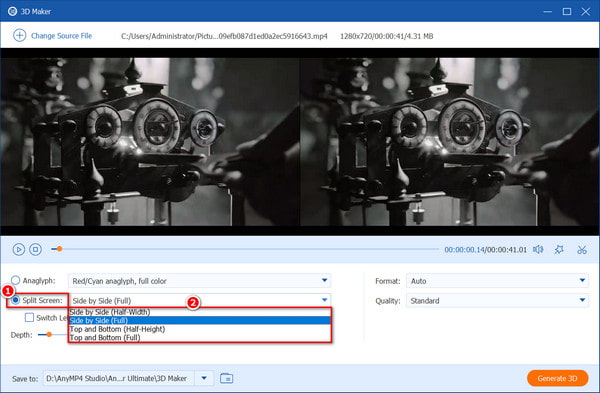Expand the Save to path dropdown arrow
The image size is (600, 393).
pyautogui.click(x=204, y=378)
